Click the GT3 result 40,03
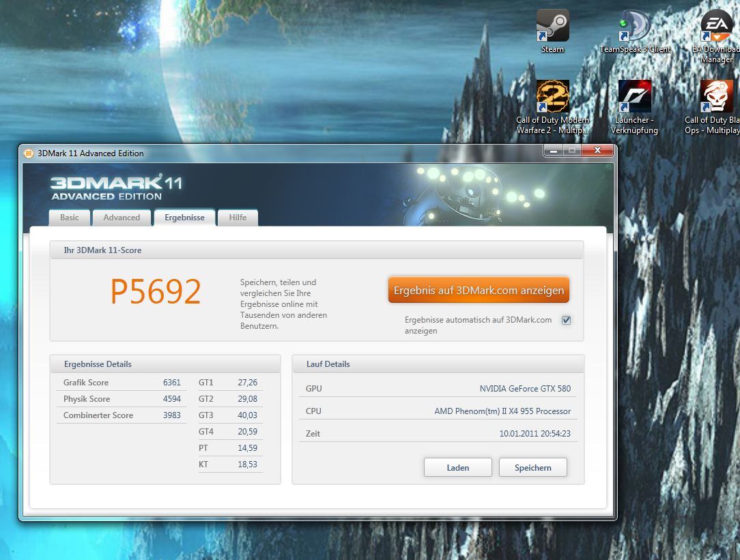Screen dimensions: 740x560 click(247, 415)
